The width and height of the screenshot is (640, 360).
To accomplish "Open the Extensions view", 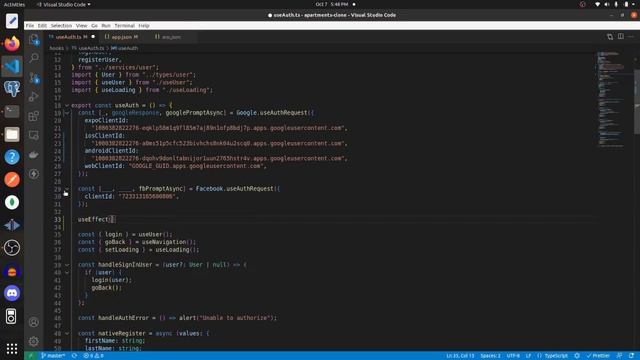I will click(x=34, y=116).
